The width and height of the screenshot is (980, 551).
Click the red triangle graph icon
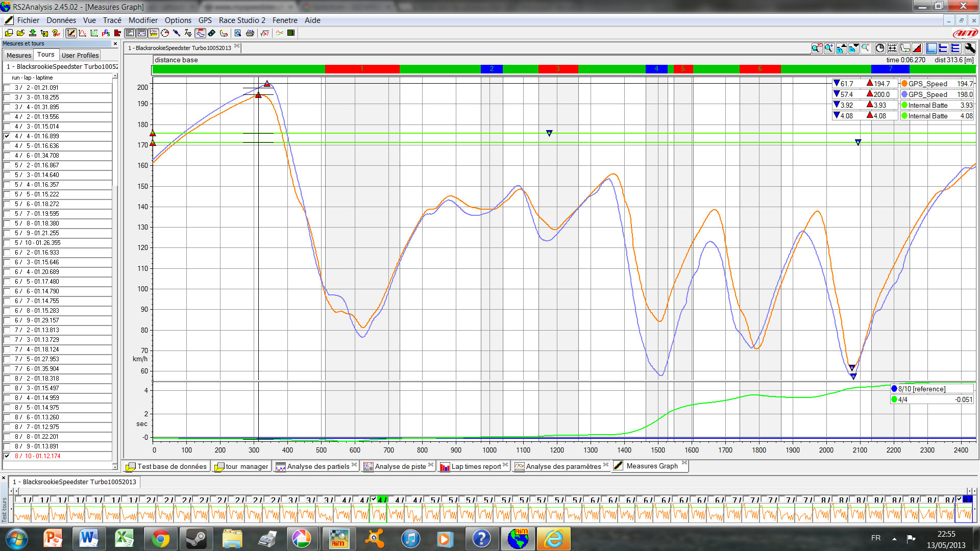(917, 48)
